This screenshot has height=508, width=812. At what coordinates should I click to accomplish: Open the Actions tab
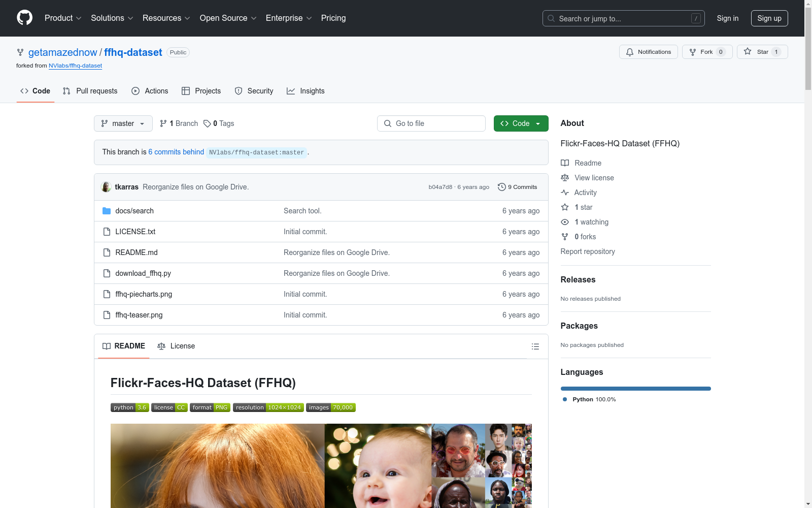coord(150,91)
